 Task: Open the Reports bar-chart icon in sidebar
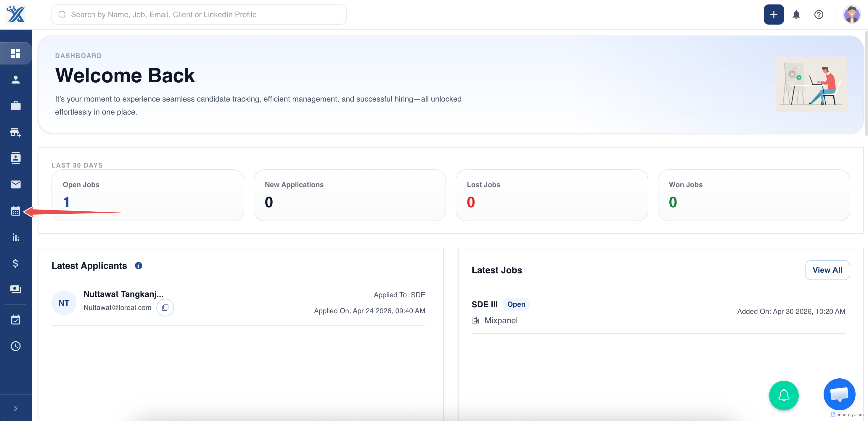[15, 237]
